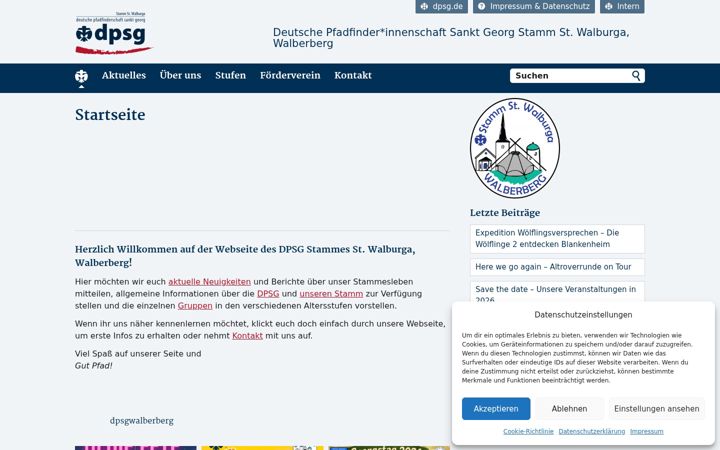This screenshot has height=450, width=720.
Task: Follow the 'Gruppen' link
Action: [195, 305]
